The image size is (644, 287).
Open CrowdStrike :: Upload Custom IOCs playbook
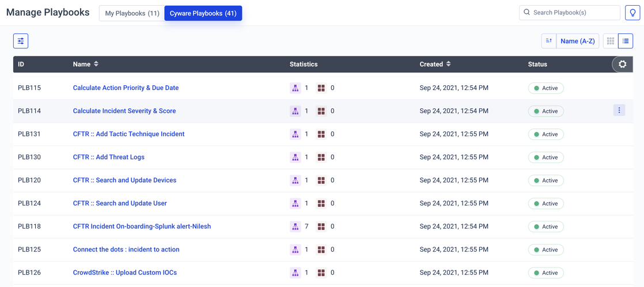click(x=124, y=273)
